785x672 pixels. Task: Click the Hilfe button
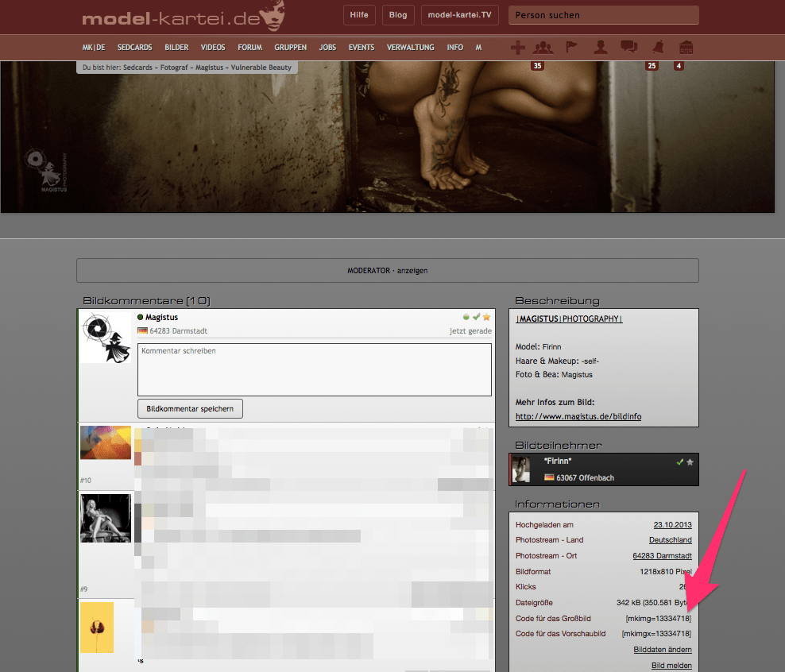tap(359, 15)
